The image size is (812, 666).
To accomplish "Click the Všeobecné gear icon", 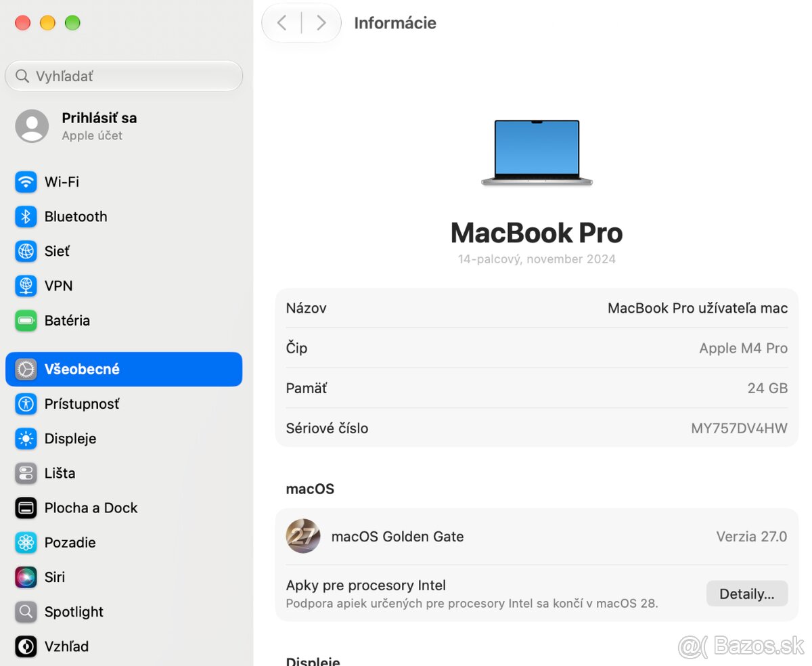I will point(26,369).
